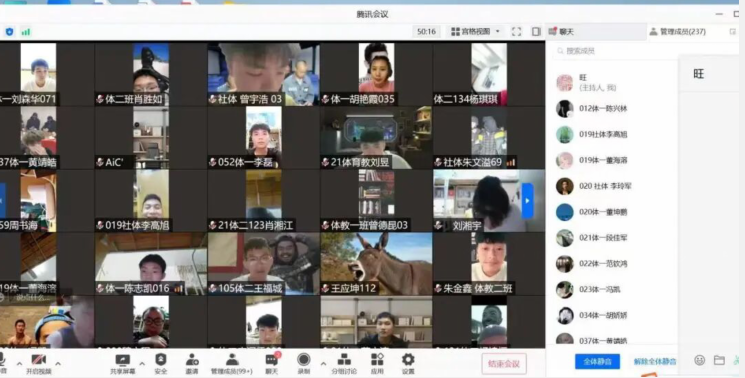This screenshot has width=745, height=378.
Task: Click the blue mute all button
Action: pos(597,361)
